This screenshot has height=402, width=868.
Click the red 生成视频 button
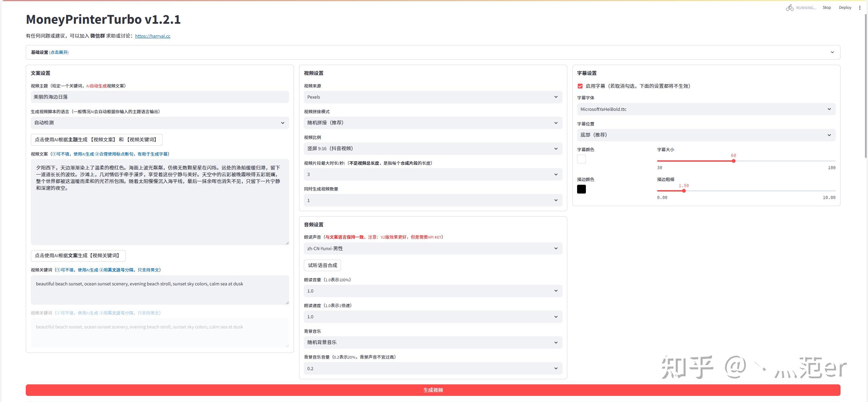[x=433, y=390]
